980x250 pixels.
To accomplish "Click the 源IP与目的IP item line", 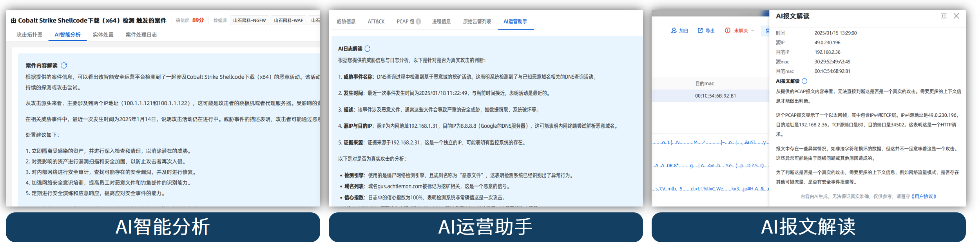I will 479,126.
